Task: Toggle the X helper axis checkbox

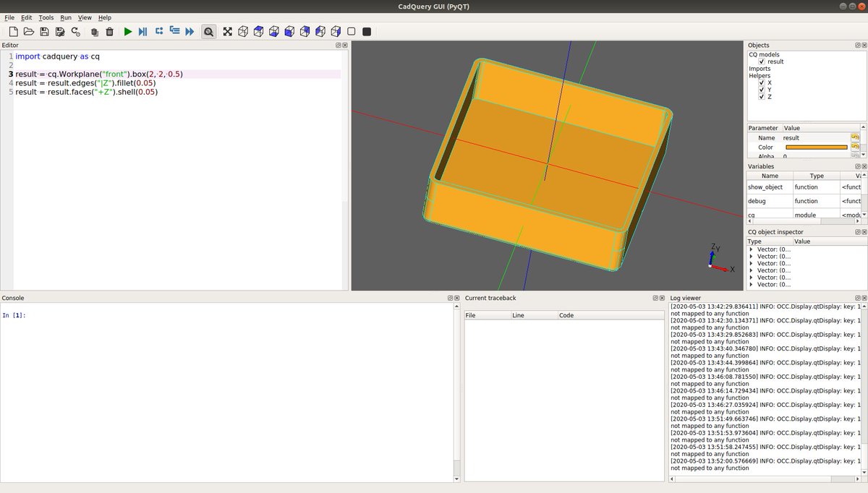Action: click(x=762, y=83)
